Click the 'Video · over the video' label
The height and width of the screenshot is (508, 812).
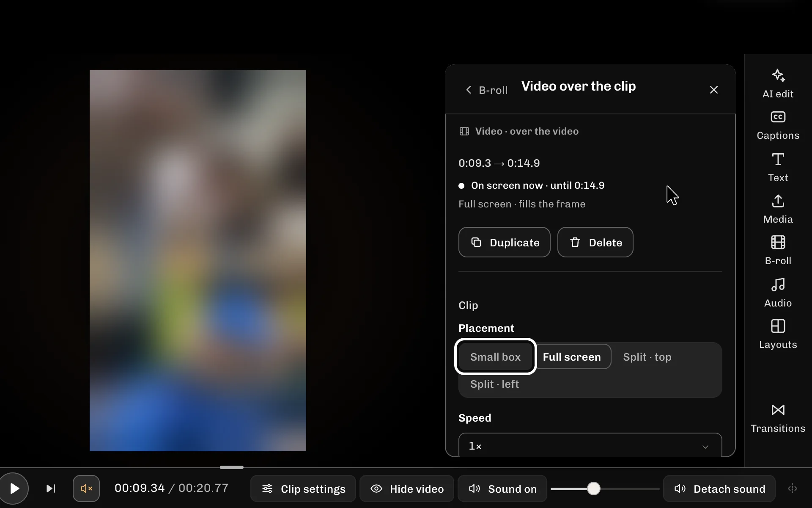click(527, 131)
